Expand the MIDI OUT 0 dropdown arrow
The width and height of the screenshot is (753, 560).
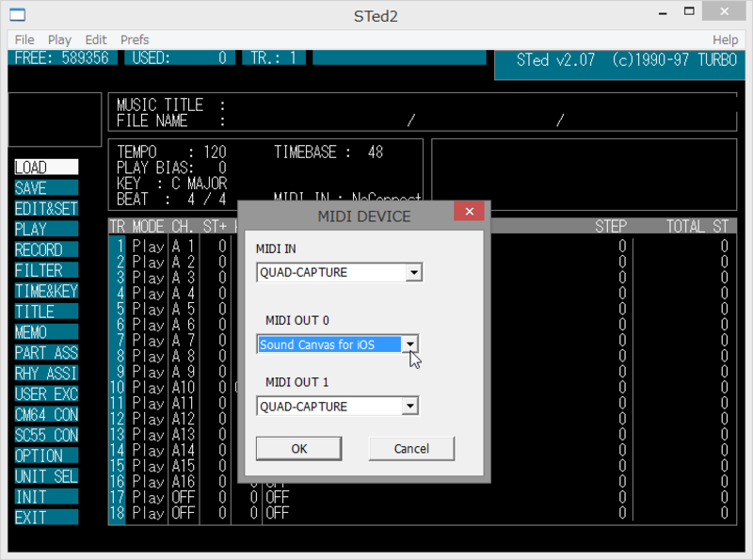409,344
